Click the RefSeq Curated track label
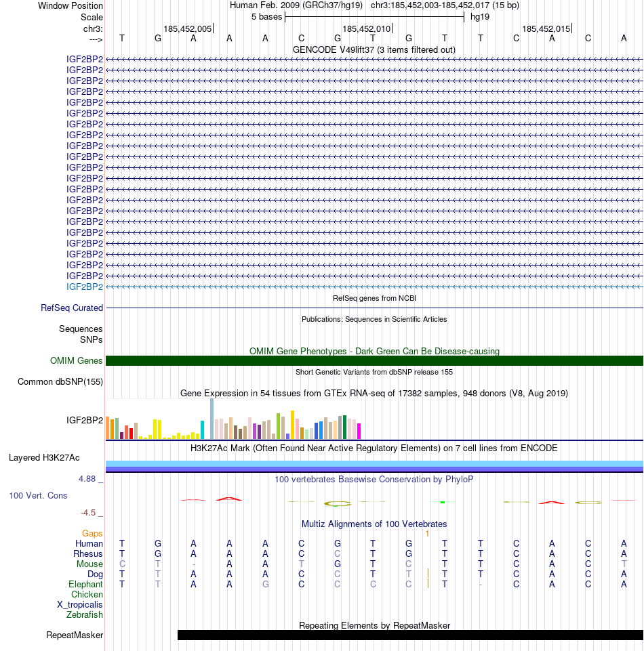644x651 pixels. point(71,308)
